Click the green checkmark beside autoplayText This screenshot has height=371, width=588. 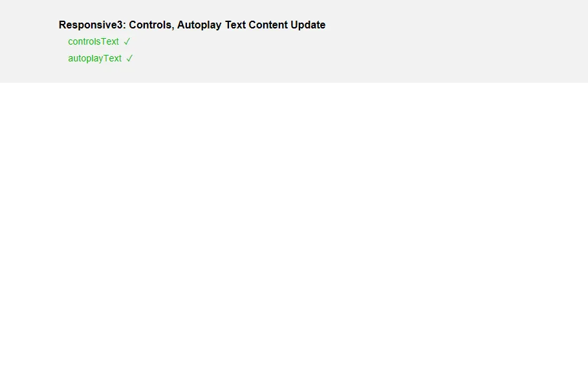point(129,58)
